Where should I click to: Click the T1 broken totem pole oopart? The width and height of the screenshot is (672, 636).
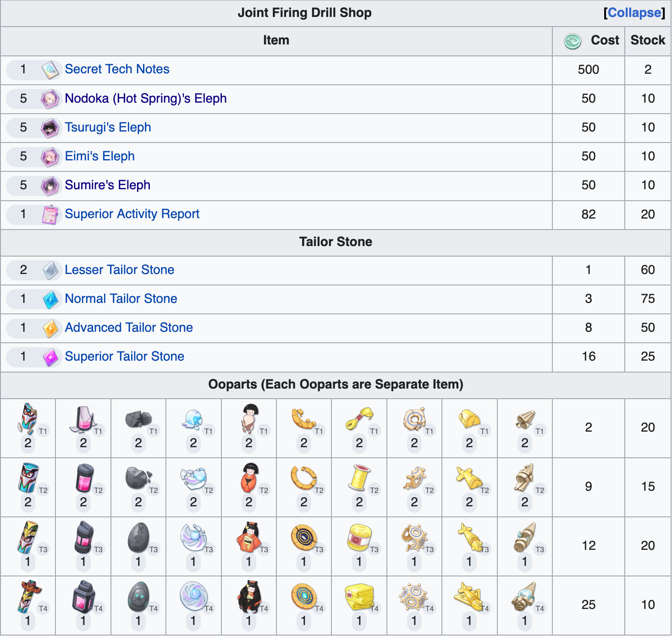click(x=28, y=419)
